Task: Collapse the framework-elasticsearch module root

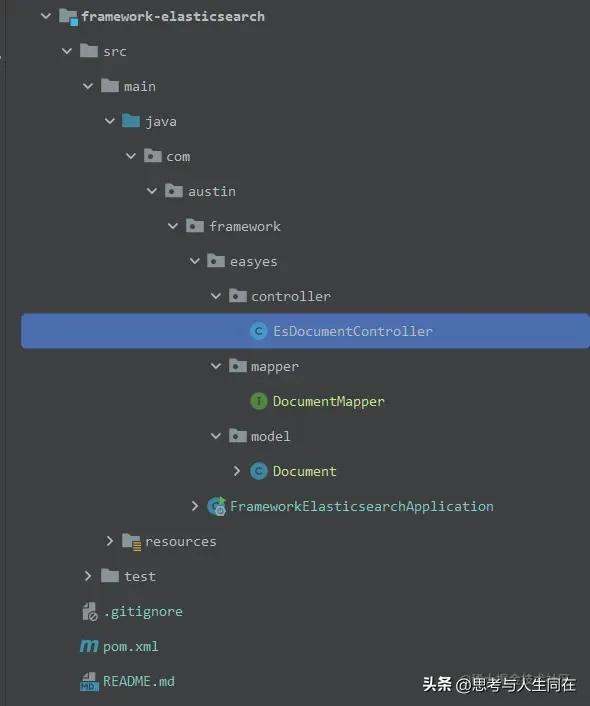Action: [46, 16]
